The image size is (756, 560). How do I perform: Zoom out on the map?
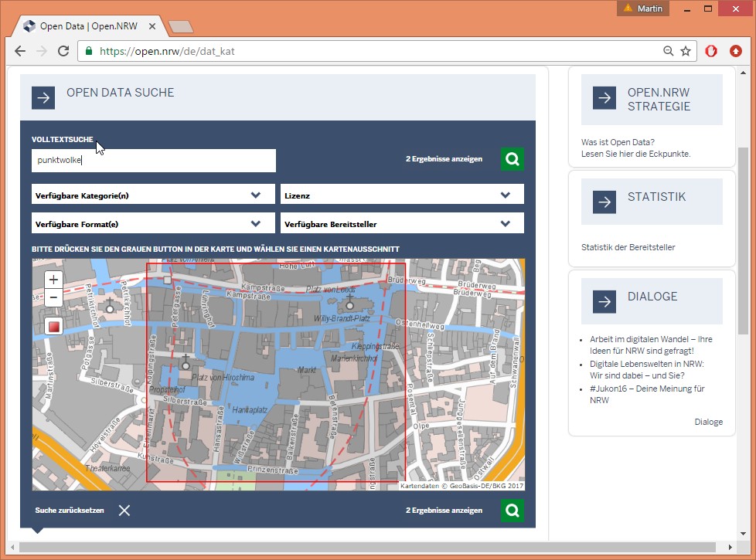coord(53,298)
